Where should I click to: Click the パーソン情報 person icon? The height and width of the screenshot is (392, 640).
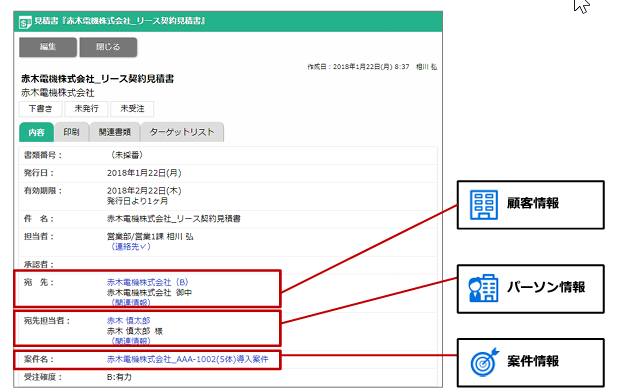(484, 288)
